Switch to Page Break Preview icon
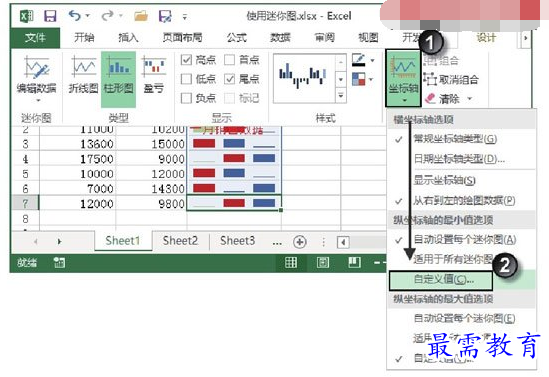Image resolution: width=549 pixels, height=377 pixels. pyautogui.click(x=354, y=263)
